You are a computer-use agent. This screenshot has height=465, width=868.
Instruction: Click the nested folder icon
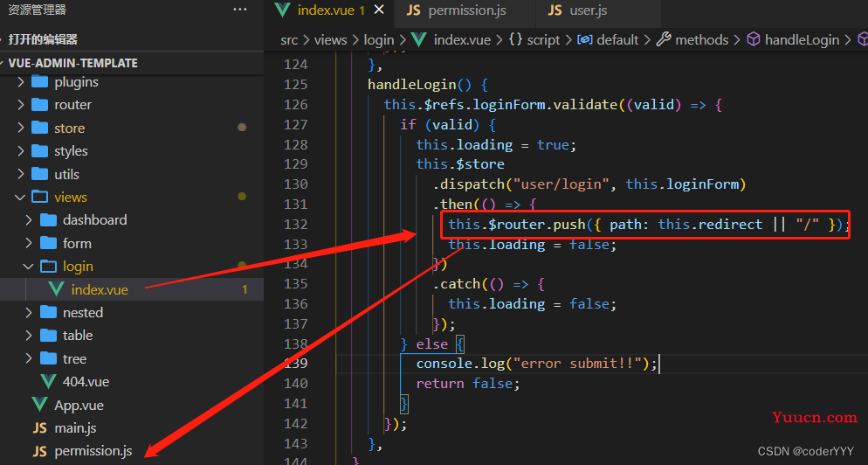pos(48,313)
